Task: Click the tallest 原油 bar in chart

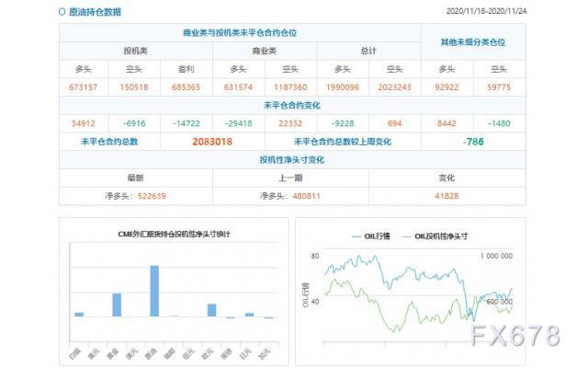Action: pyautogui.click(x=154, y=291)
